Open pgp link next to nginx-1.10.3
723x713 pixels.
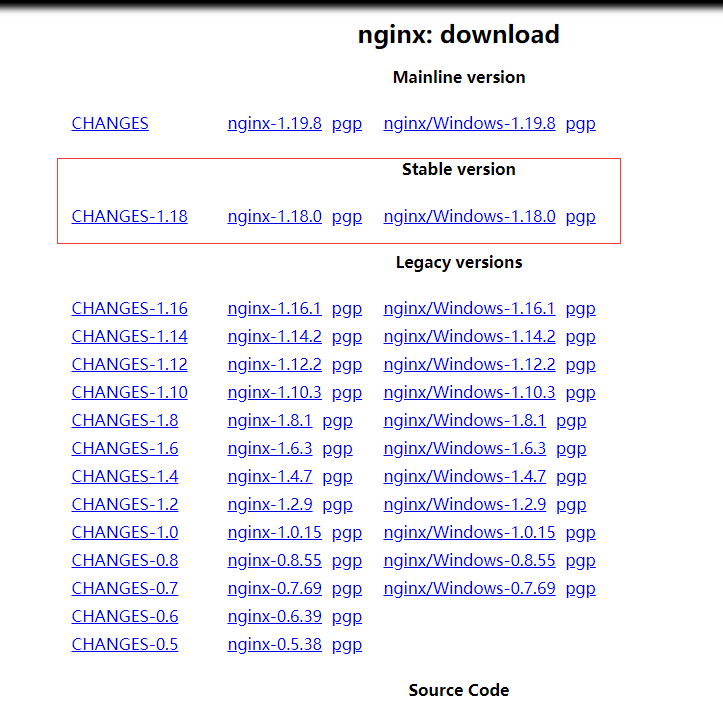(x=347, y=393)
